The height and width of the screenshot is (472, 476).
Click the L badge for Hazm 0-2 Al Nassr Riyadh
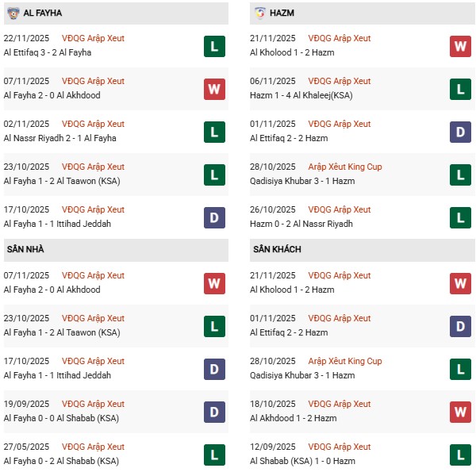coord(460,217)
